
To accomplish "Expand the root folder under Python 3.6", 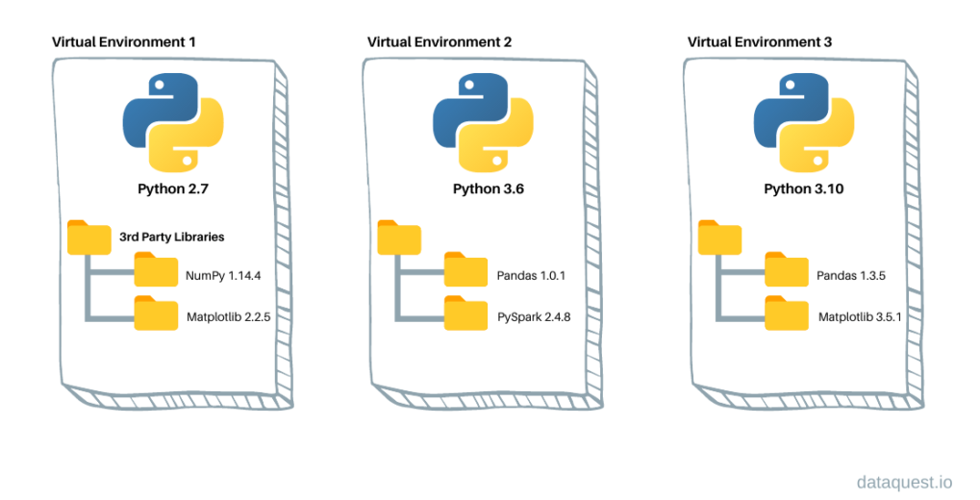I will click(x=398, y=237).
